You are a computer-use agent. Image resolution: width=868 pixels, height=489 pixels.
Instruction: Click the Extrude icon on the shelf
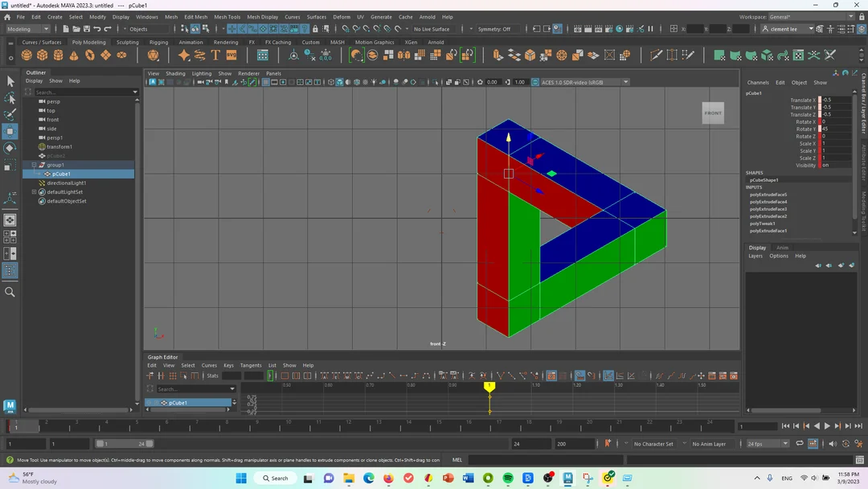tap(497, 55)
